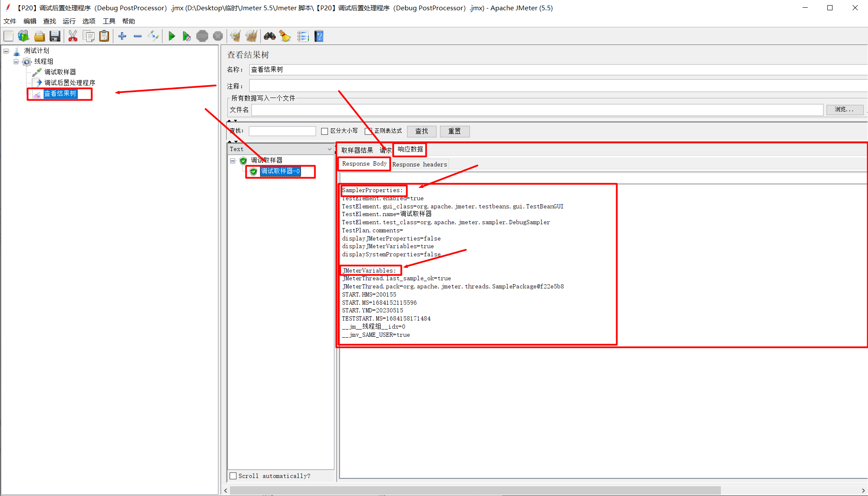Viewport: 868px width, 496px height.
Task: Paste using the clipboard icon
Action: point(104,36)
